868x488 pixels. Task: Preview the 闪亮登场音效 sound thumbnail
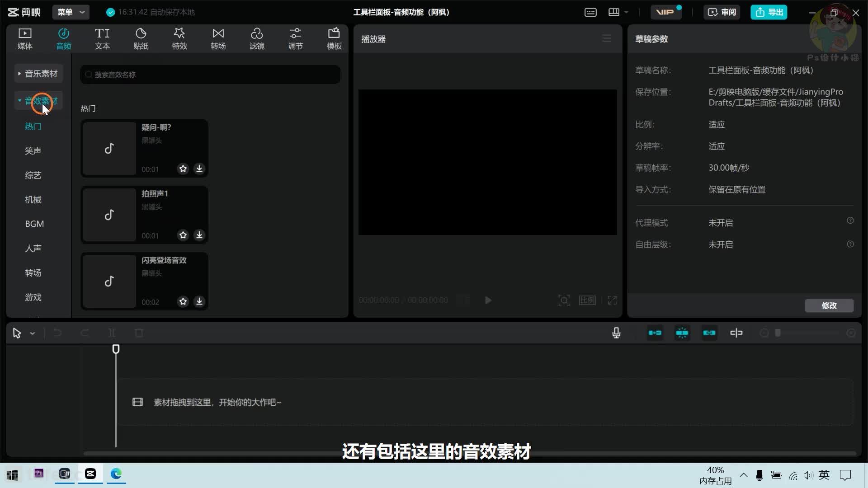(x=109, y=281)
